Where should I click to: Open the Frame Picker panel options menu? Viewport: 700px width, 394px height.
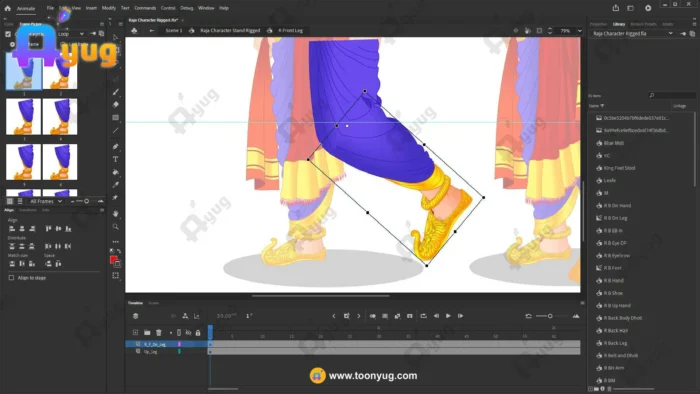102,24
